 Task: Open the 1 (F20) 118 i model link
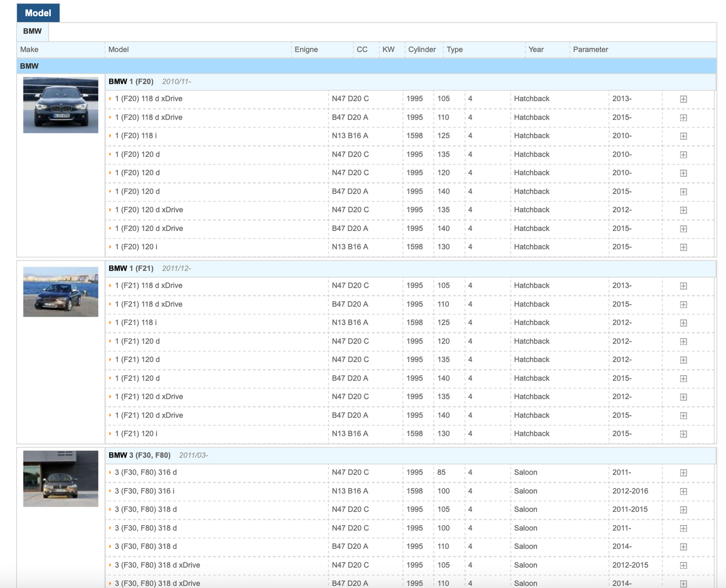[x=136, y=136]
